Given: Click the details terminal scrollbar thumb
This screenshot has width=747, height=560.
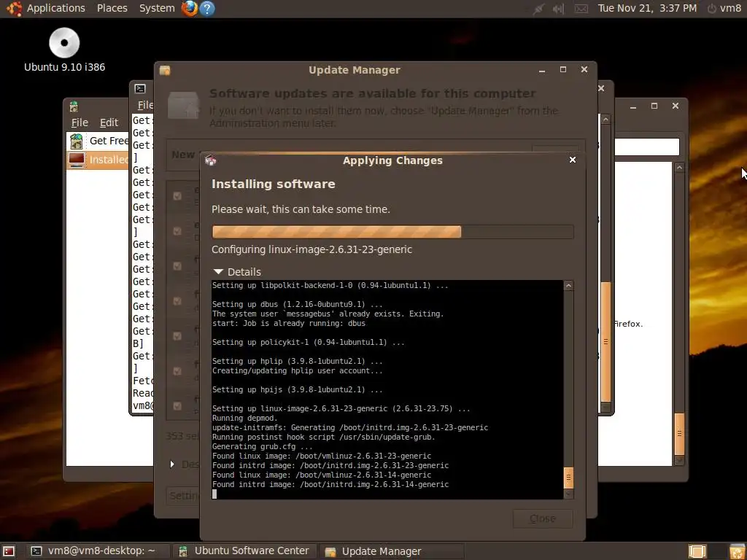Looking at the screenshot, I should (x=568, y=478).
